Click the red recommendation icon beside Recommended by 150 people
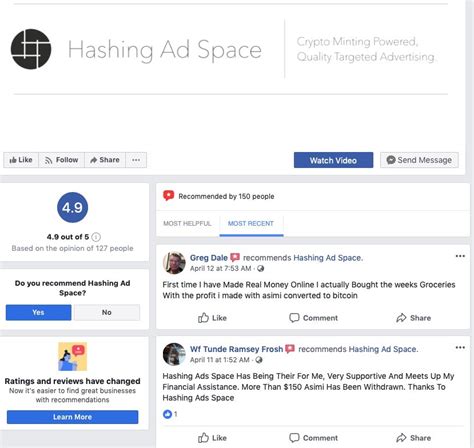Viewport: 474px width, 448px height. (168, 196)
